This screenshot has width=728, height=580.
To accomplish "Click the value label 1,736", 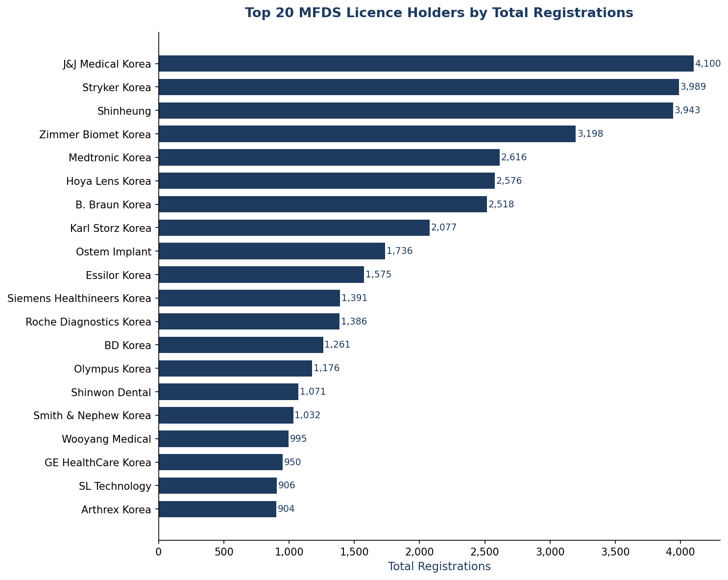I will click(399, 251).
